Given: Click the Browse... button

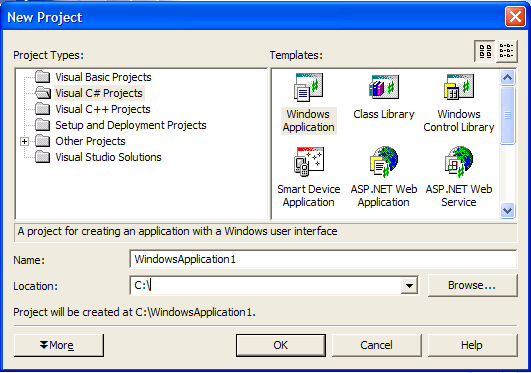Looking at the screenshot, I should (473, 286).
